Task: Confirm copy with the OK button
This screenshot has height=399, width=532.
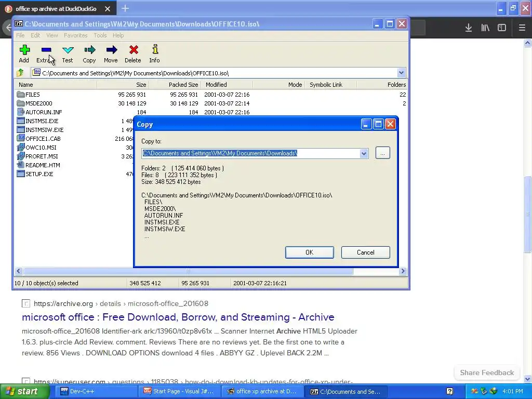Action: [x=310, y=252]
